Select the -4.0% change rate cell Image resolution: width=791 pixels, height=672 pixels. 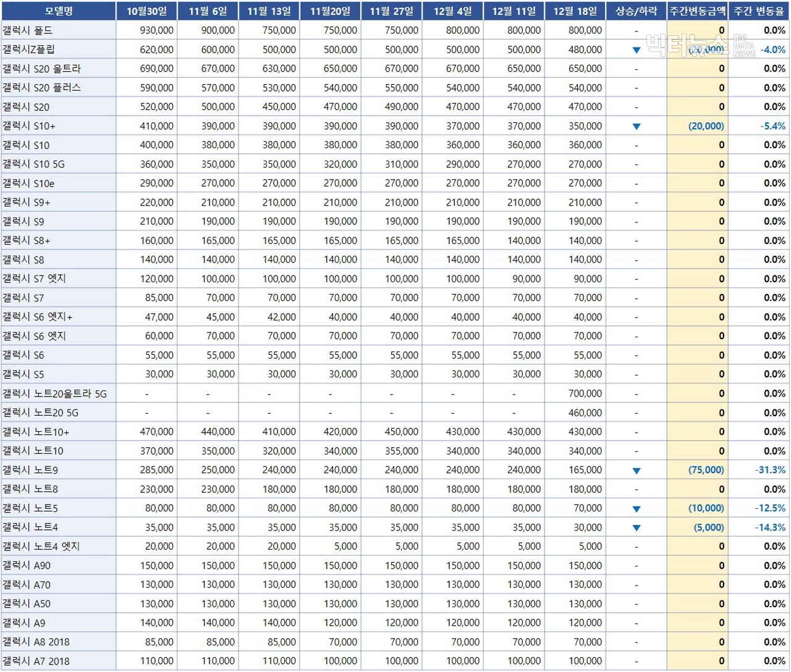(759, 49)
